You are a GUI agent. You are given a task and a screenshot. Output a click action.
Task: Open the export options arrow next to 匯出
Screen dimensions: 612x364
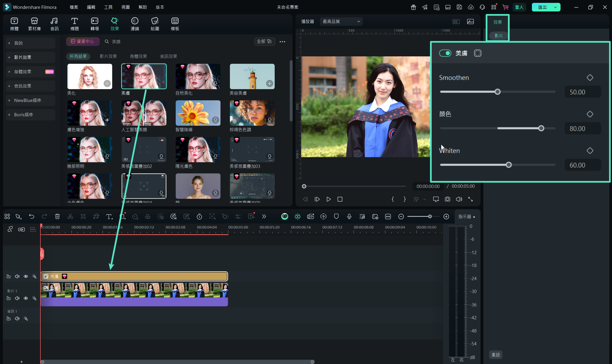pos(555,7)
